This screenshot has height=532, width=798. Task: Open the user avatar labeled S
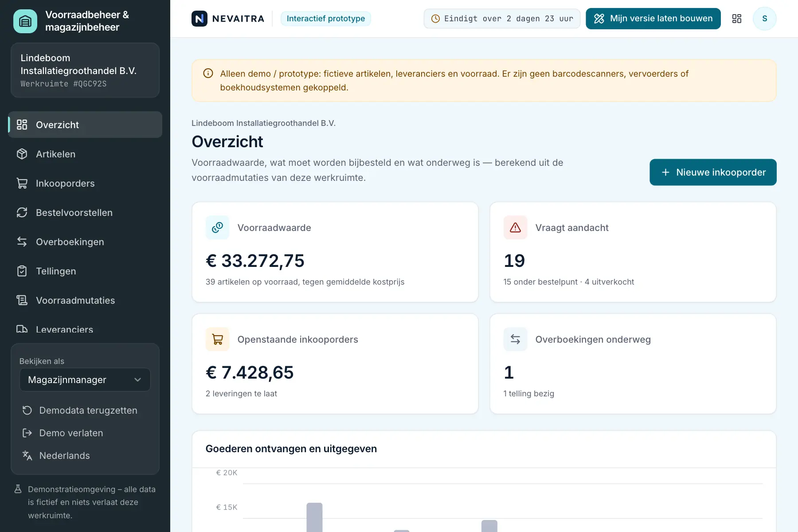(765, 19)
